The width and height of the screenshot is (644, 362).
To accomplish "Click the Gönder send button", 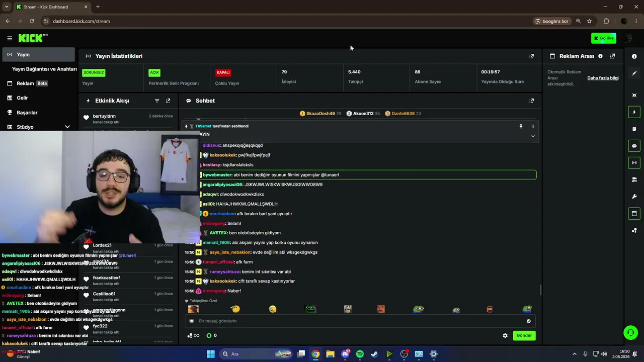I will point(524,335).
